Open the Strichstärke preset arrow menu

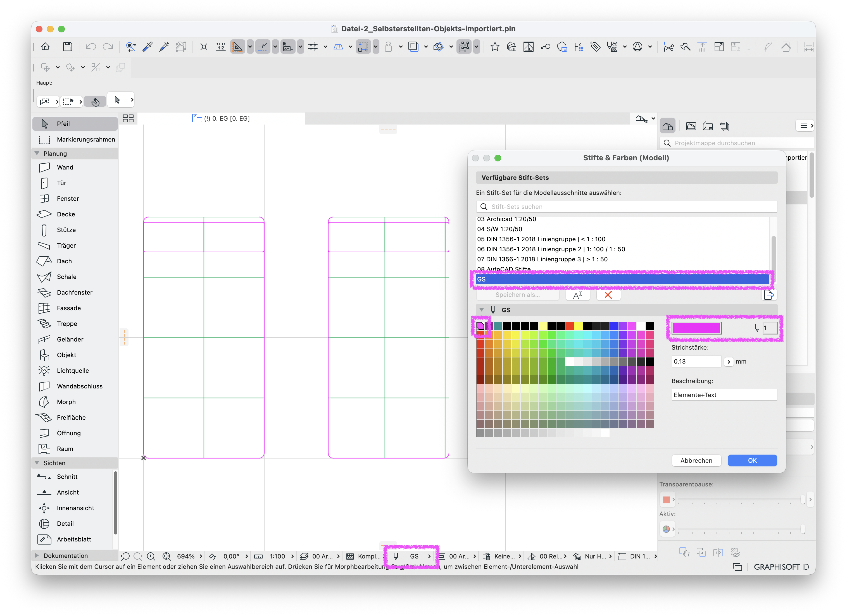coord(729,362)
